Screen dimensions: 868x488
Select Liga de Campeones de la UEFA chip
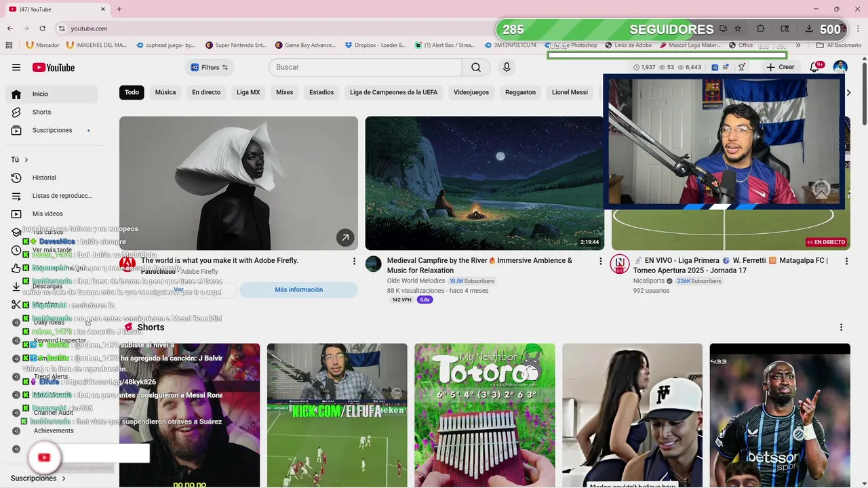point(394,92)
